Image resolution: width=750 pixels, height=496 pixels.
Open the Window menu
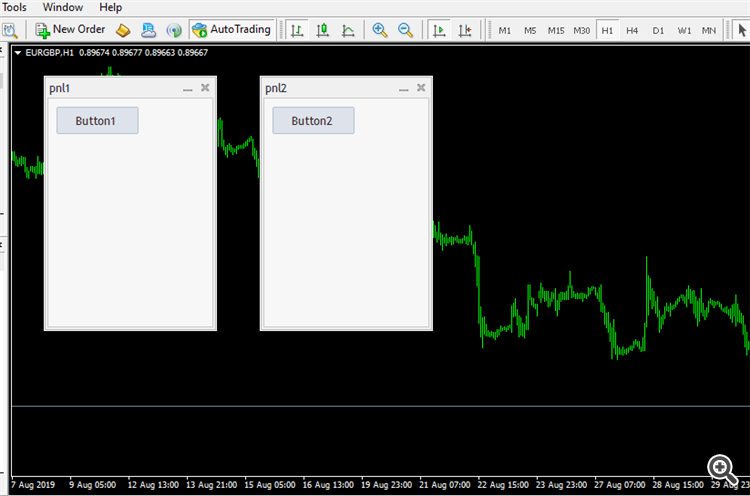[63, 7]
